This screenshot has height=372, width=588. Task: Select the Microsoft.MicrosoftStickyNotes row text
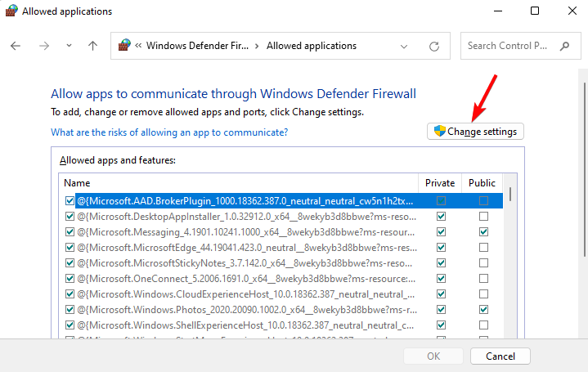(245, 263)
